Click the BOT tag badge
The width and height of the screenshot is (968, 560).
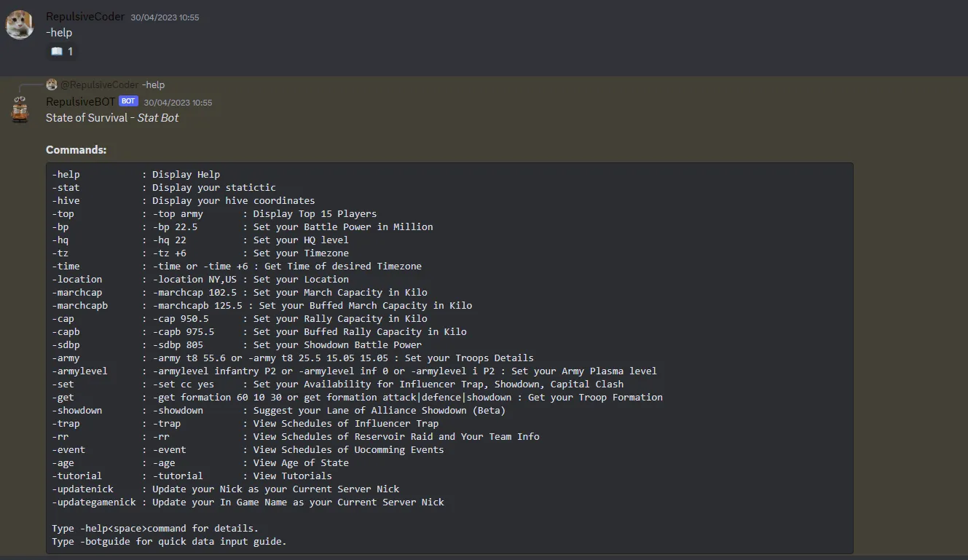tap(128, 101)
